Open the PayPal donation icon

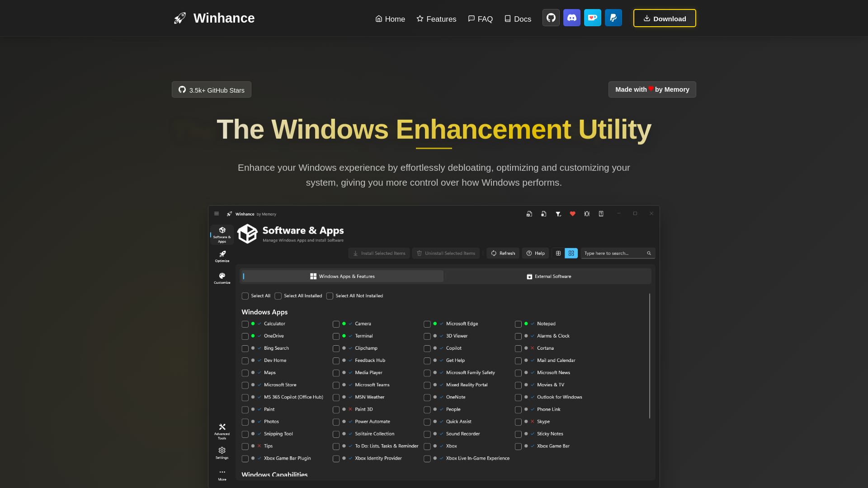tap(613, 18)
